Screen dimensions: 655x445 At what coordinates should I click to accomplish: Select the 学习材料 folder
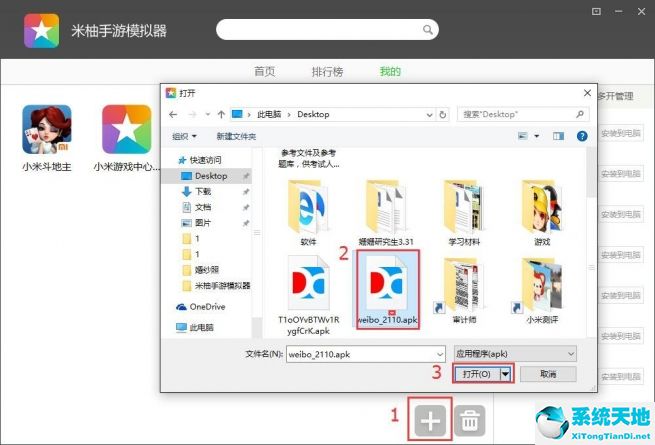[x=464, y=213]
